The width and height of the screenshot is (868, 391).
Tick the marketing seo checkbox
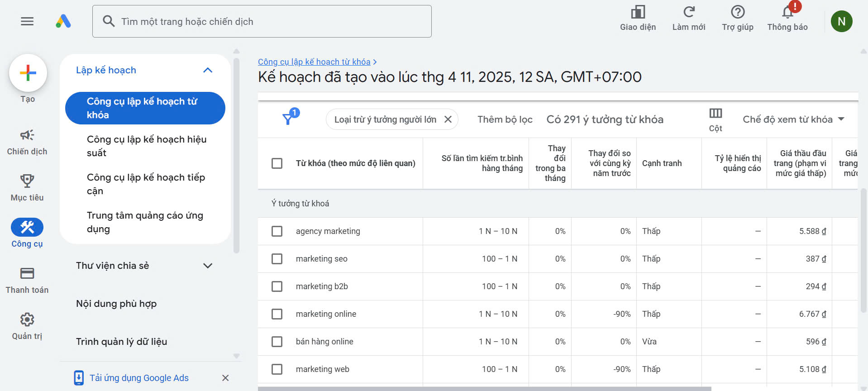pyautogui.click(x=277, y=259)
